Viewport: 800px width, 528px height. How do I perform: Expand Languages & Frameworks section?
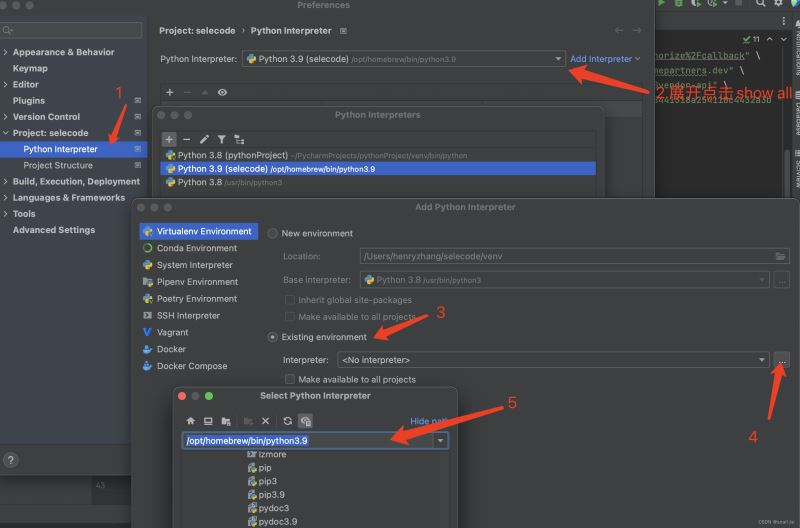pos(5,197)
